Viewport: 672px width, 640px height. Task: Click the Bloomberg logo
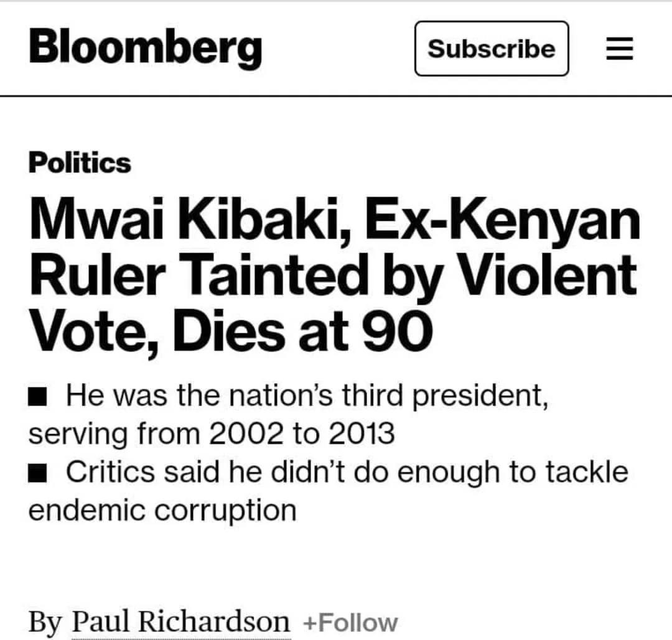[145, 49]
